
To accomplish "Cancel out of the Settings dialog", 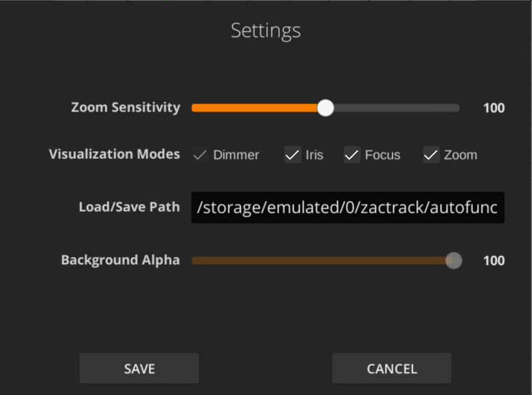I will 391,368.
